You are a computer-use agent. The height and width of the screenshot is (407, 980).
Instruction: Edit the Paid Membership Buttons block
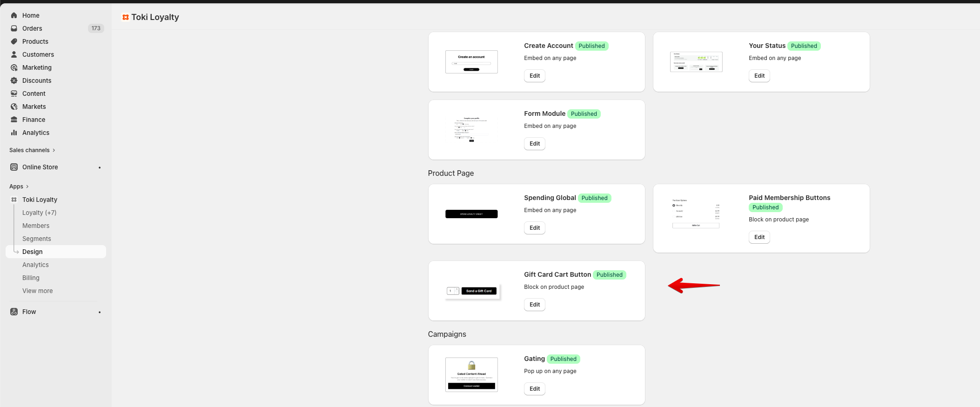click(759, 237)
